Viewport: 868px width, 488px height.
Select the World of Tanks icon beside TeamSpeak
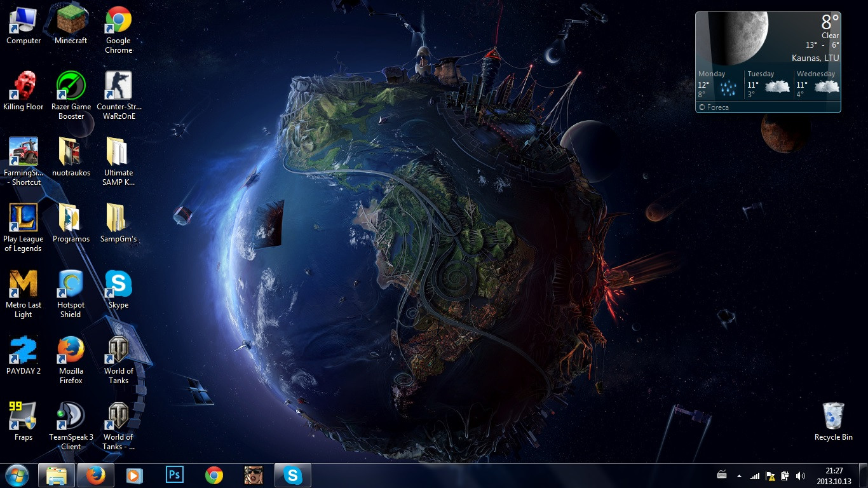point(118,427)
